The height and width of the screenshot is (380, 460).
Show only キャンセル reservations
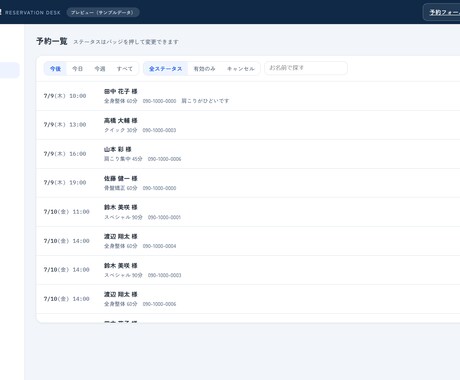[241, 69]
